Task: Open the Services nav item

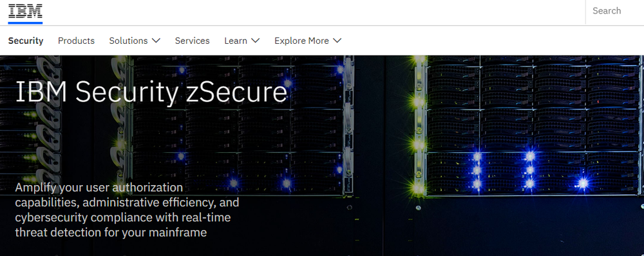Action: coord(192,41)
